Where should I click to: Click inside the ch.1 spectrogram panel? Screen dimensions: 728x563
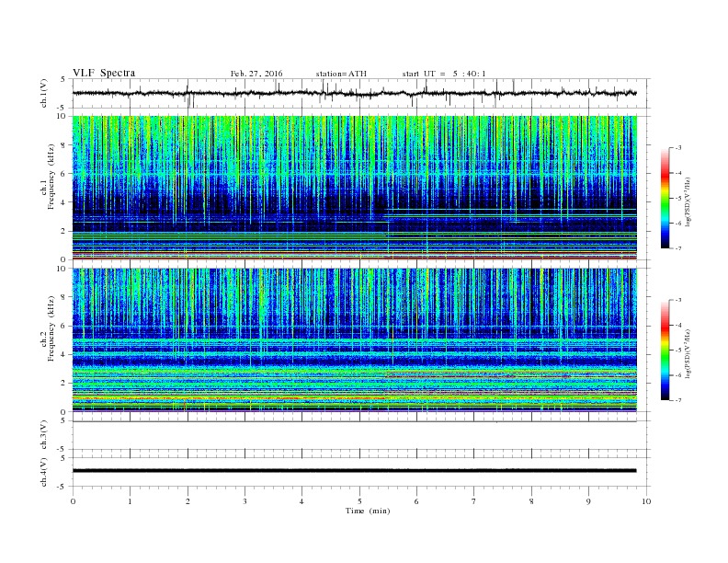pos(354,188)
